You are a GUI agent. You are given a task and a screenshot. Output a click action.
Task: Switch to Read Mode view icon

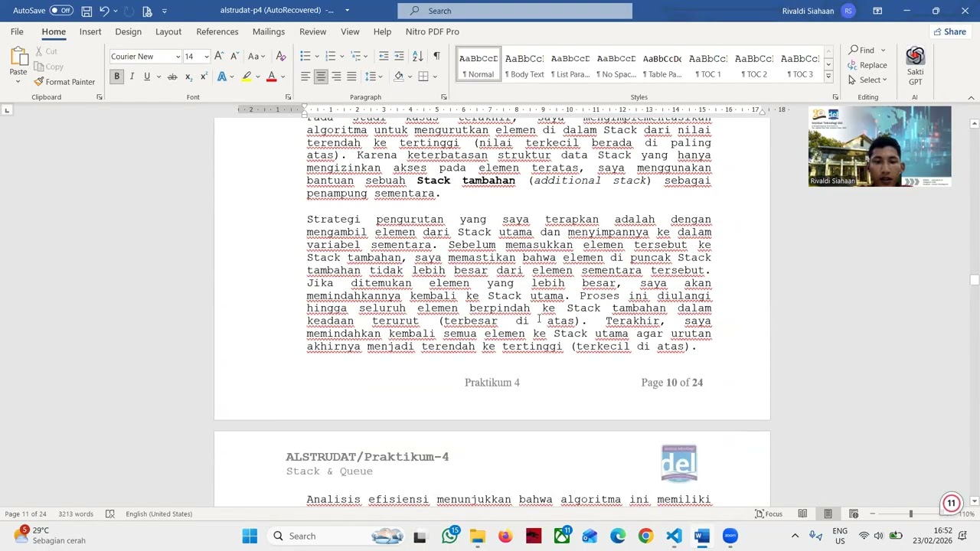click(x=802, y=514)
